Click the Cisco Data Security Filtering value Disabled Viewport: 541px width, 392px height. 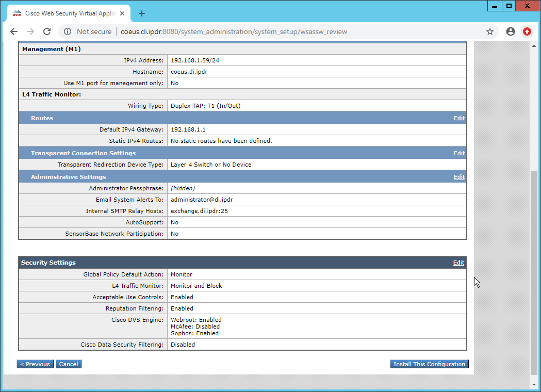[x=183, y=345]
